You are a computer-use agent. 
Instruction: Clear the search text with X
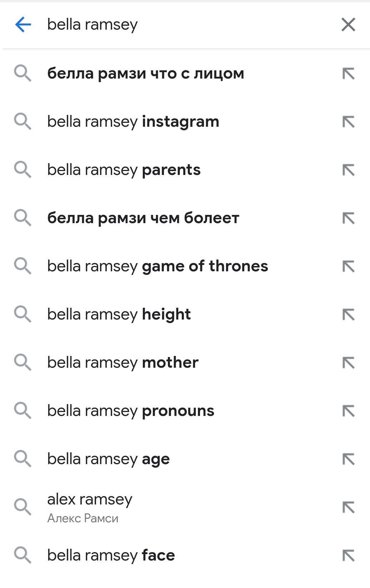pyautogui.click(x=348, y=25)
